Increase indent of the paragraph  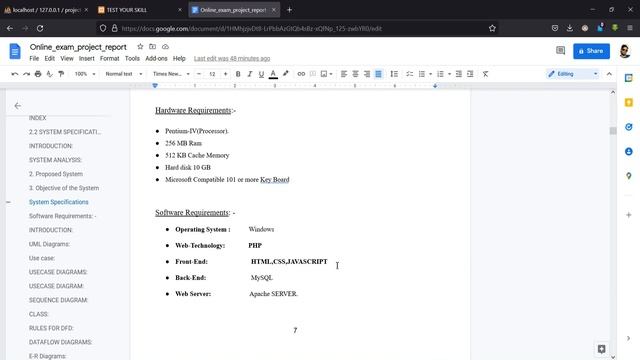tap(470, 74)
